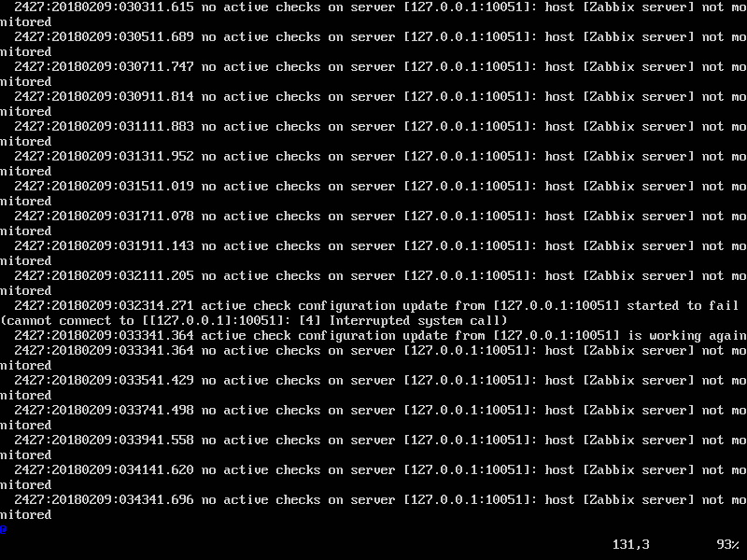Select the log line timestamped 030711.747

coord(373,75)
